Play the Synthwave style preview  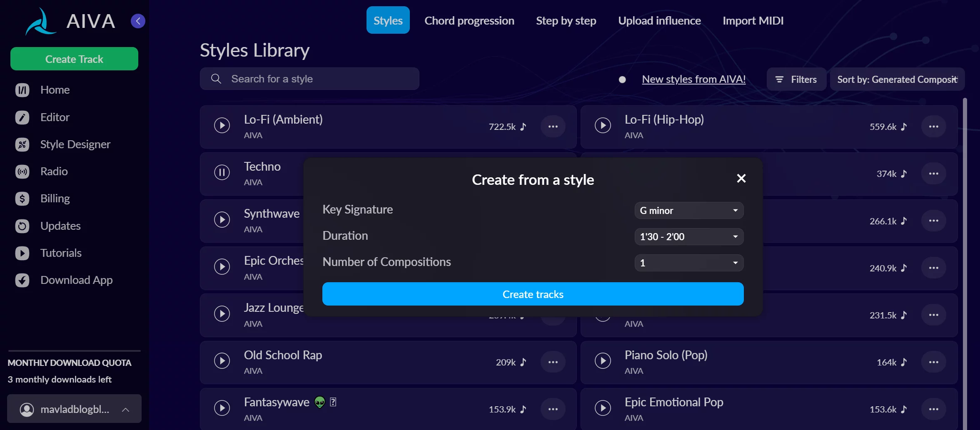[222, 219]
